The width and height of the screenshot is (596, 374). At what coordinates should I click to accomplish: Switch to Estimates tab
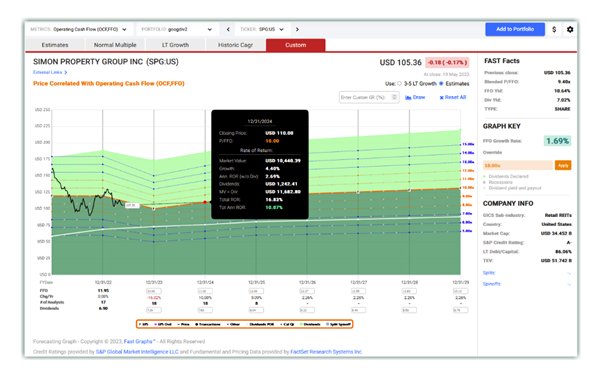pos(55,45)
